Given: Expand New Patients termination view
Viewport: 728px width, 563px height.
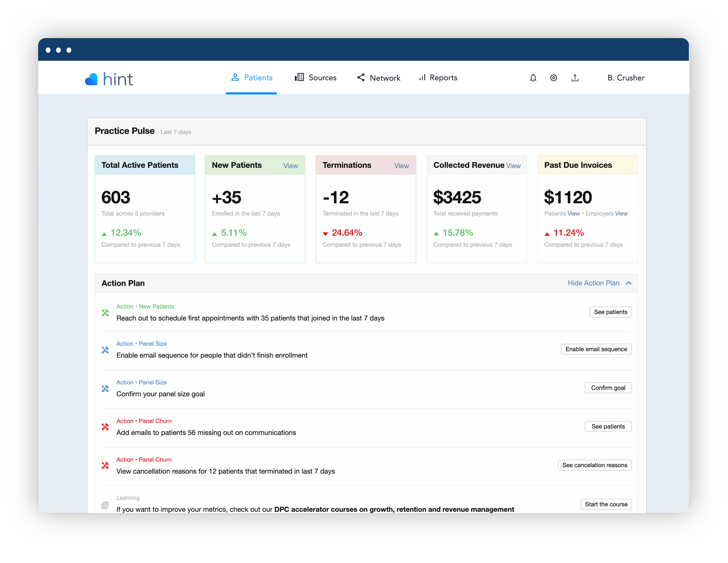Looking at the screenshot, I should [402, 166].
